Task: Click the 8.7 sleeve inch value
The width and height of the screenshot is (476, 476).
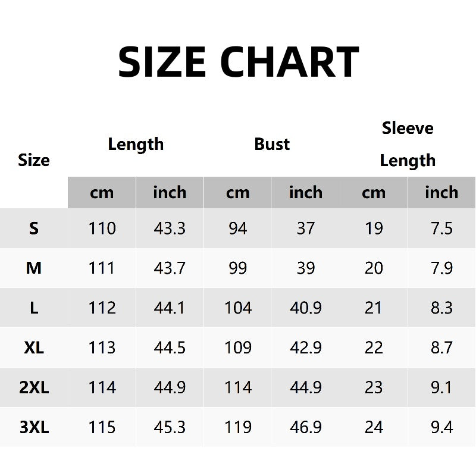Action: point(441,347)
